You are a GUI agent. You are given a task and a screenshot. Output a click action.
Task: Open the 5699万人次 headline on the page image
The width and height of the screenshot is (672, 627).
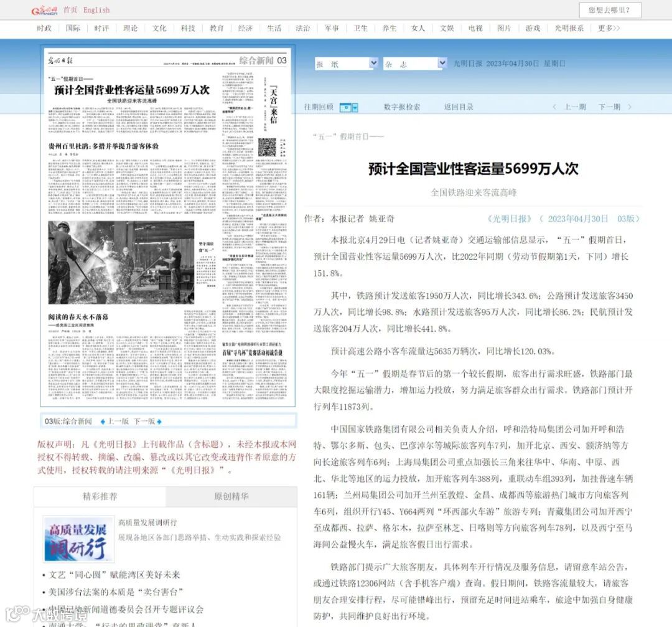point(132,90)
